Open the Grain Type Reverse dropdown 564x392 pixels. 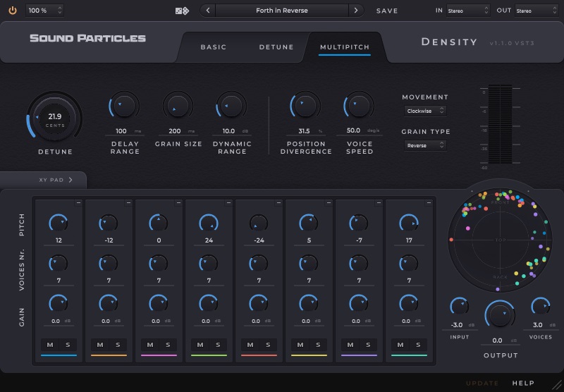pyautogui.click(x=425, y=145)
